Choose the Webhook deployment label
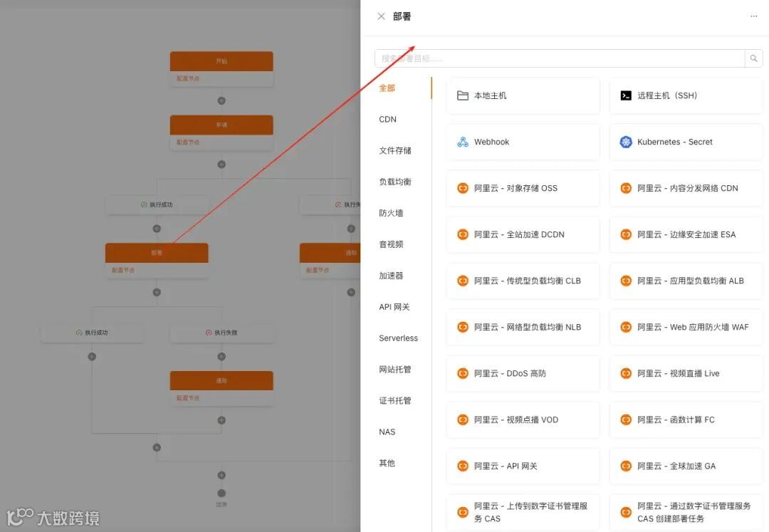The width and height of the screenshot is (769, 532). click(x=491, y=142)
